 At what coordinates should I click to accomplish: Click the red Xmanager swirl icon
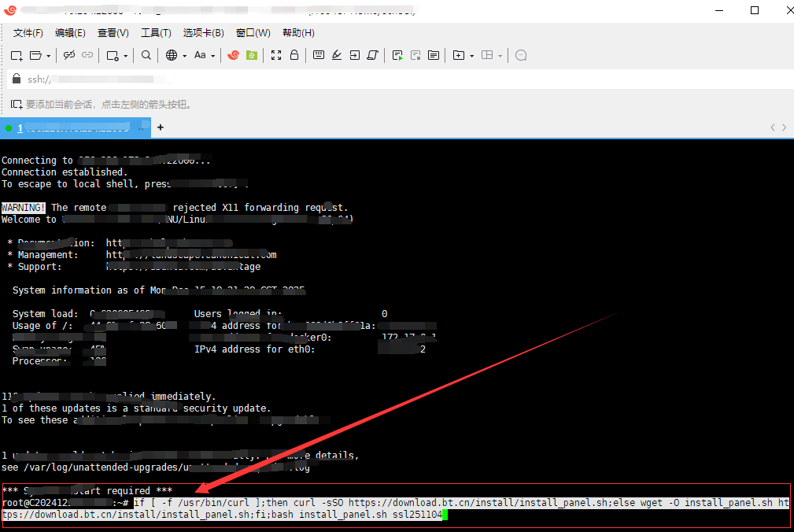point(233,55)
